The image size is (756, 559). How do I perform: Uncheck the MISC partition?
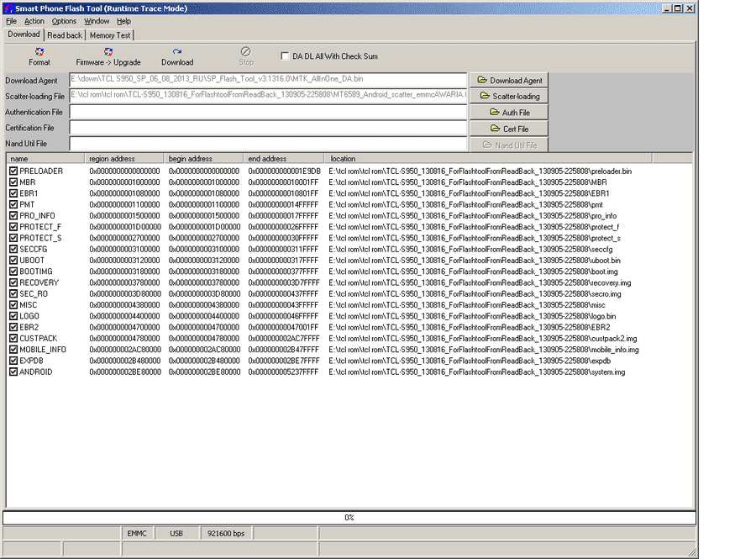[x=13, y=305]
